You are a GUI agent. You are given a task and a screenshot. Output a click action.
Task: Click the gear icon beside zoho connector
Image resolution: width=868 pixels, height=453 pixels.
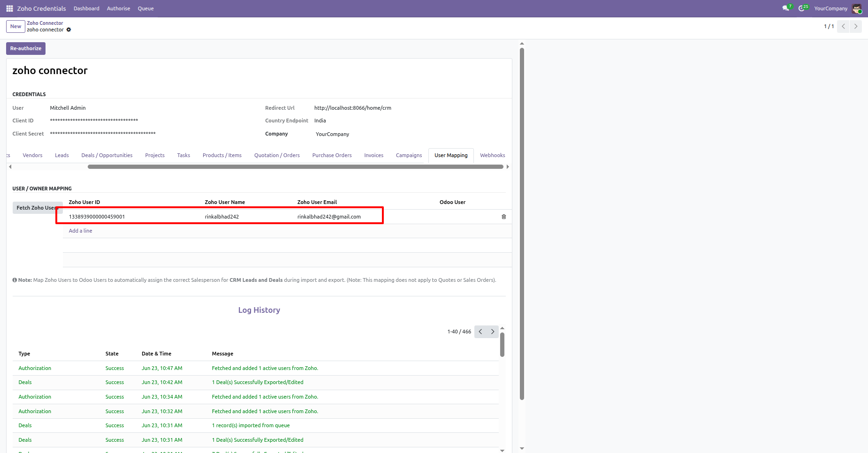click(x=69, y=30)
